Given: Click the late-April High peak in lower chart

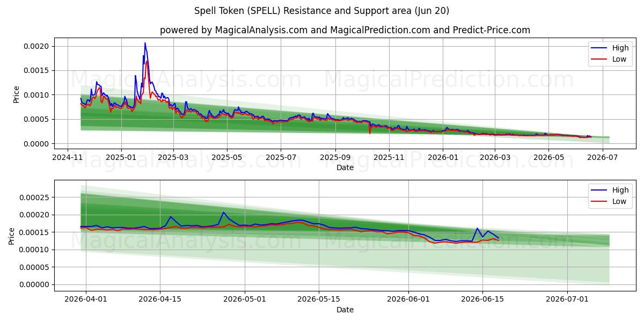Looking at the screenshot, I should coord(223,213).
